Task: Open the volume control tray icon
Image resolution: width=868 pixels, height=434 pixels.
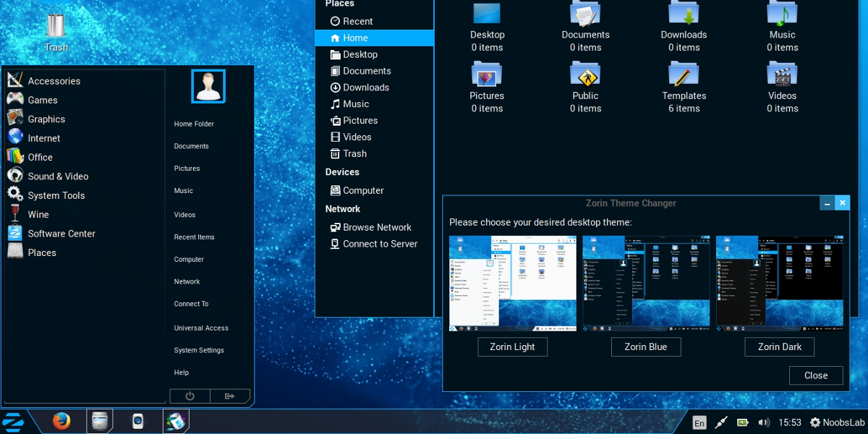Action: (764, 422)
